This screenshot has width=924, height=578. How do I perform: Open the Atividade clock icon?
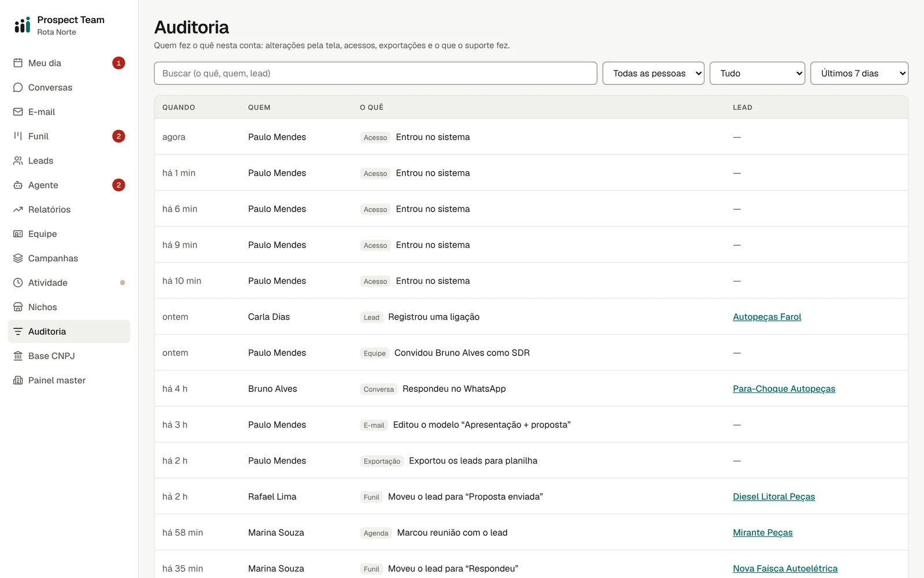[x=18, y=283]
